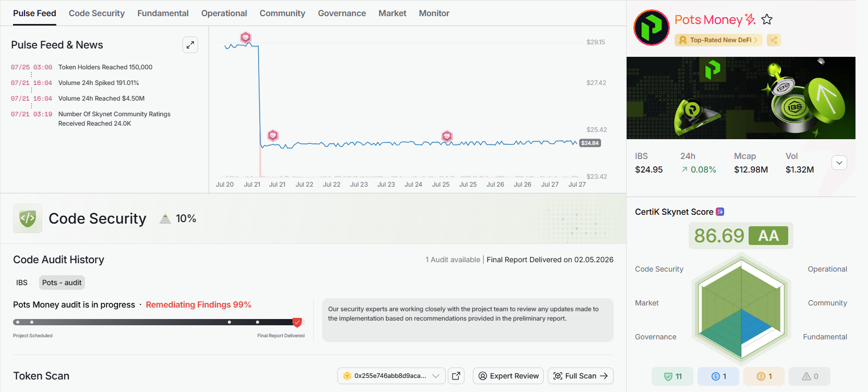
Task: Select the blue info badge showing 1
Action: pos(718,376)
